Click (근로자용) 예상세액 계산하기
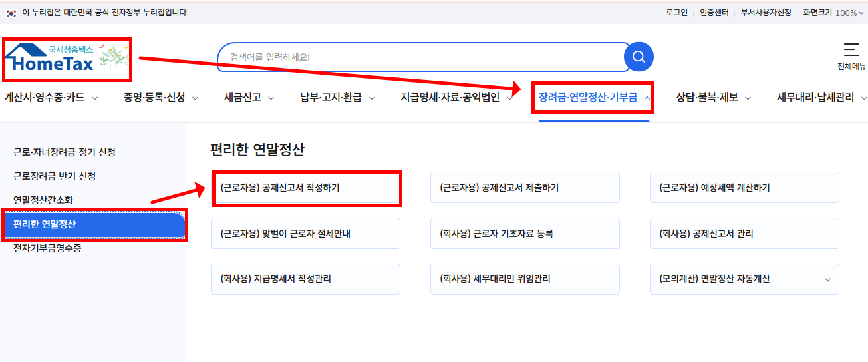 coord(744,188)
